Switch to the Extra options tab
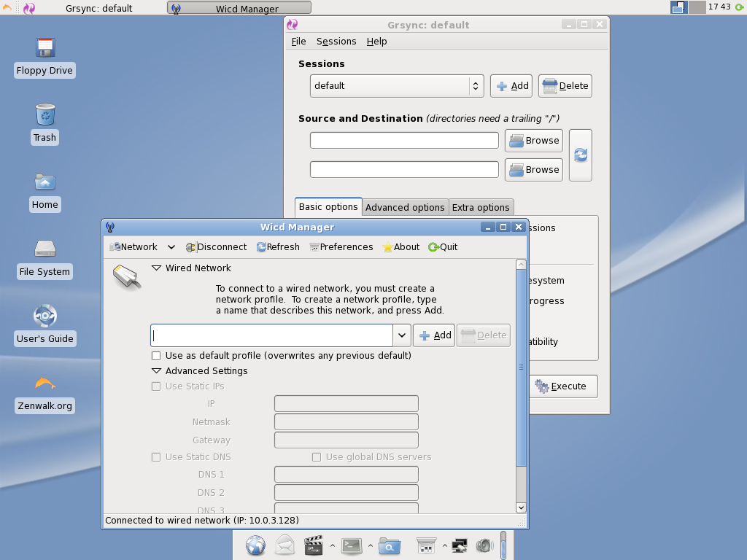 481,207
